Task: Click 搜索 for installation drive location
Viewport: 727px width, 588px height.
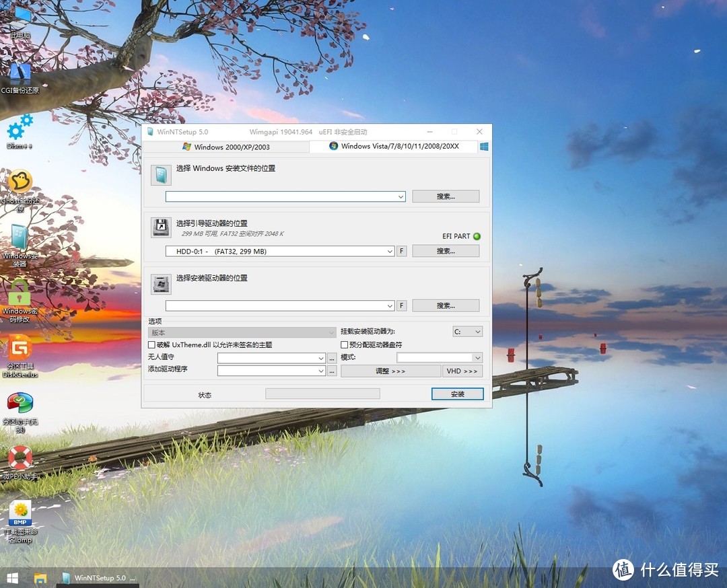Action: click(x=446, y=305)
